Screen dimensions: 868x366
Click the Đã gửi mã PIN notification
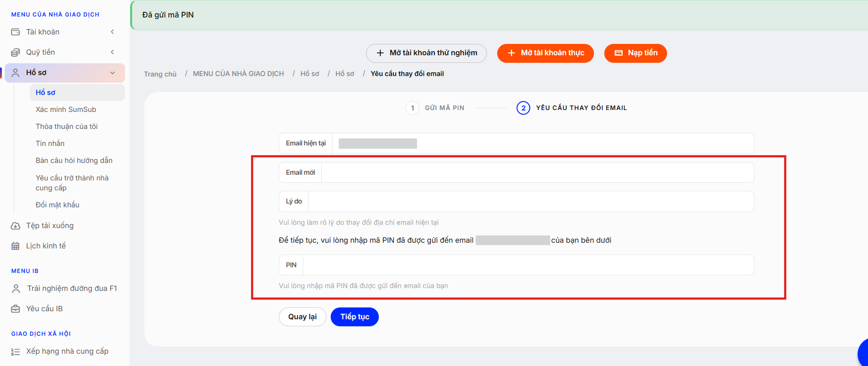(499, 15)
